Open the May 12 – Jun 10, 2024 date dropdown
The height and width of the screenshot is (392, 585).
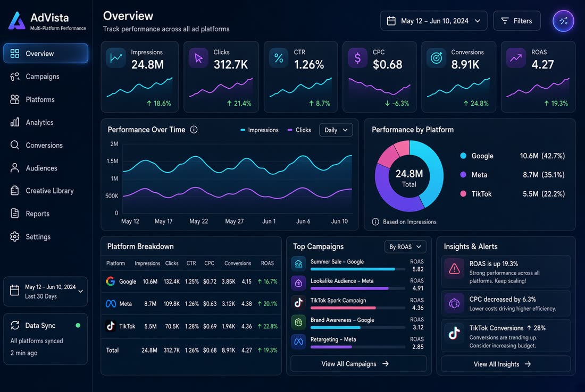433,21
